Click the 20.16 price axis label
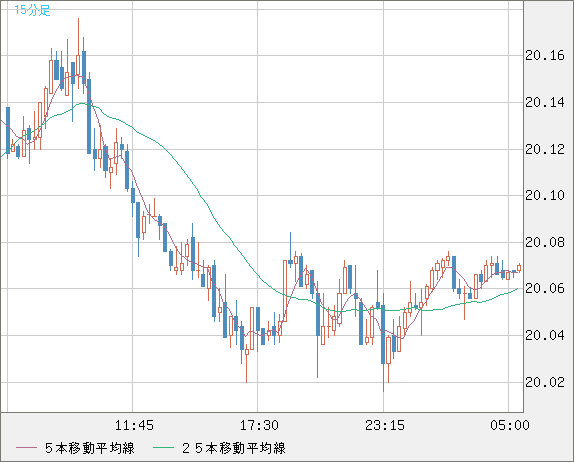 [x=545, y=56]
